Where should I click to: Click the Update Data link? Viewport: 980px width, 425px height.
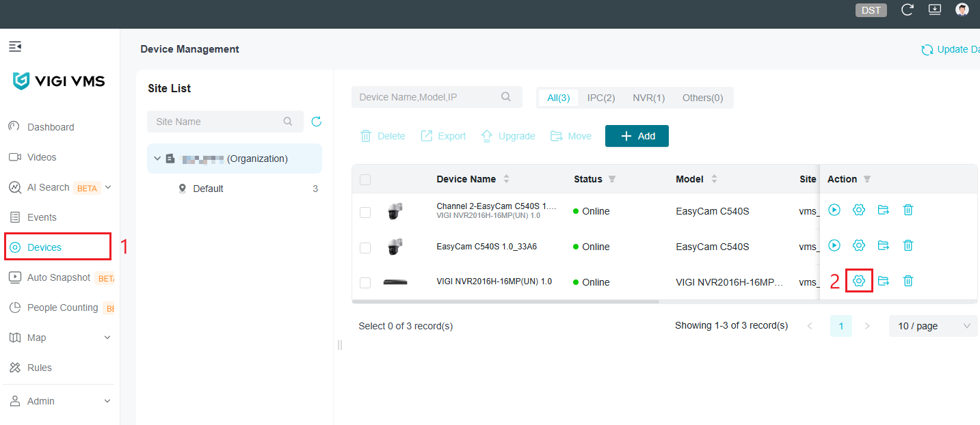(x=951, y=49)
